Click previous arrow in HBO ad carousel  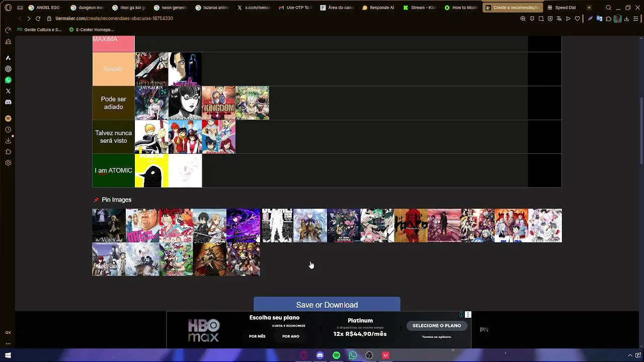point(320,328)
